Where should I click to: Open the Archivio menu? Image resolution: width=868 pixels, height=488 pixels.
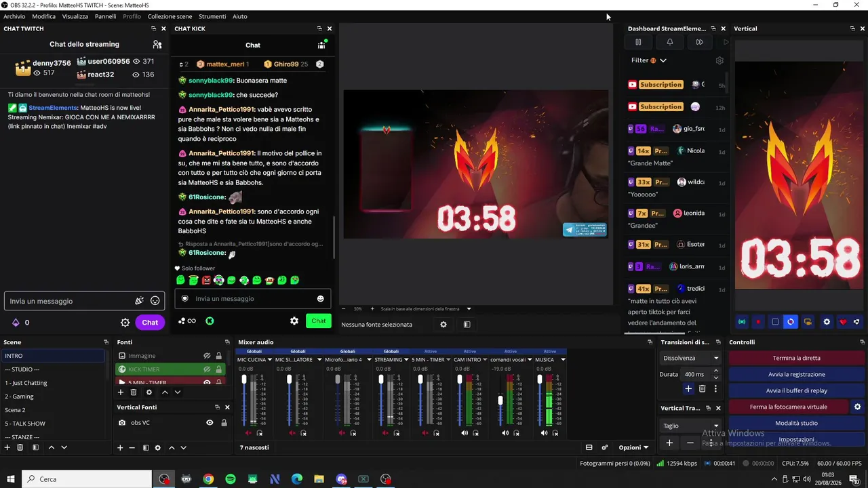tap(14, 16)
